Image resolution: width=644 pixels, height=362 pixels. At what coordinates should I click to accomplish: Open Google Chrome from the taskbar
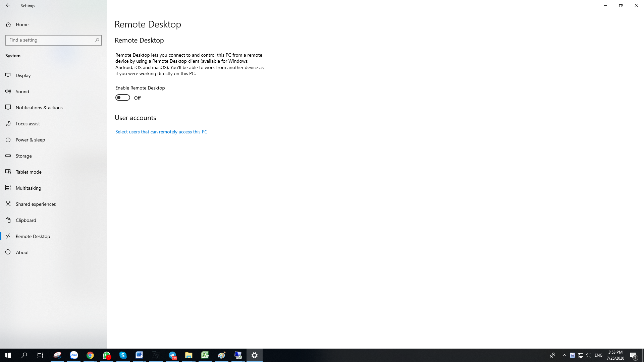pyautogui.click(x=90, y=355)
